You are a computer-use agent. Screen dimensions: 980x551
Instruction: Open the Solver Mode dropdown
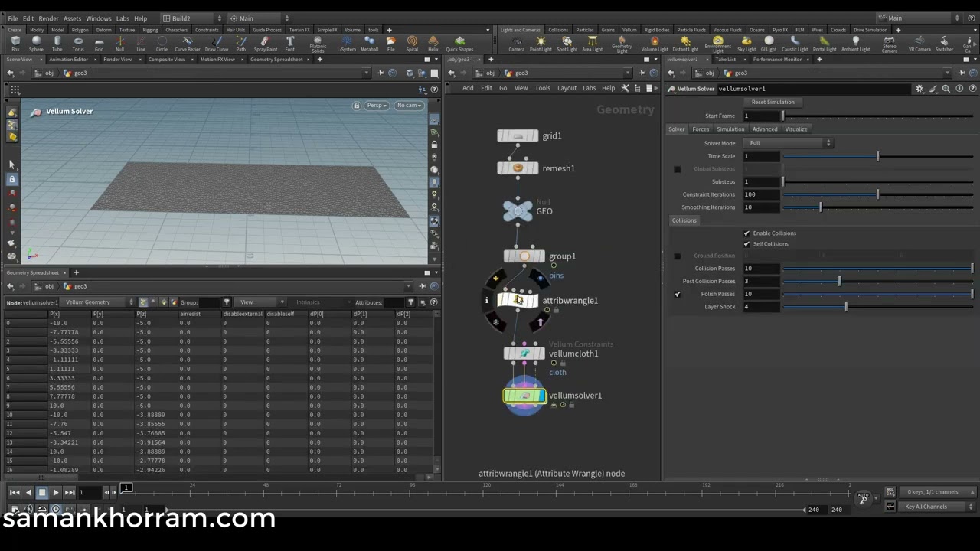[x=789, y=143]
